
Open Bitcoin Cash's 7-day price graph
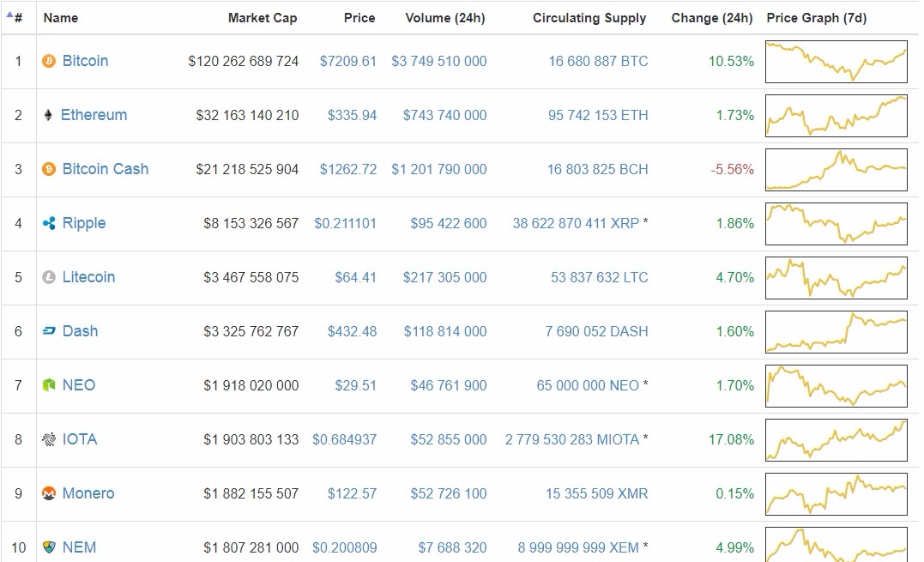[836, 170]
